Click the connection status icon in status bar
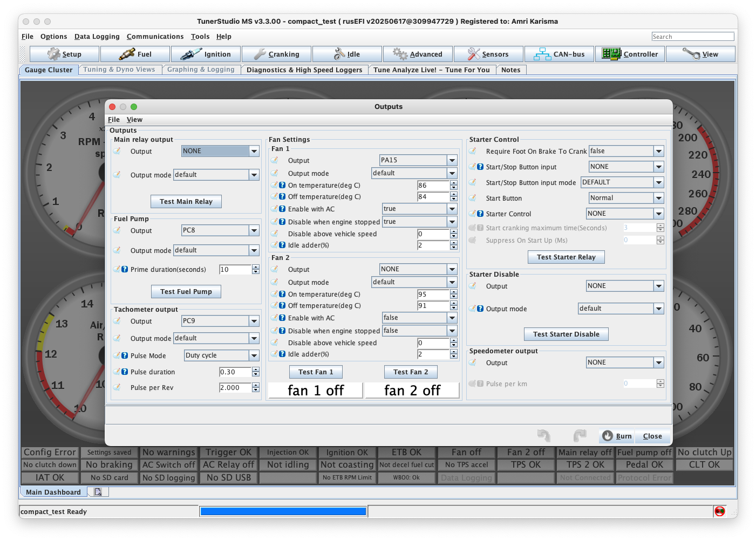The height and width of the screenshot is (541, 756). coord(719,511)
